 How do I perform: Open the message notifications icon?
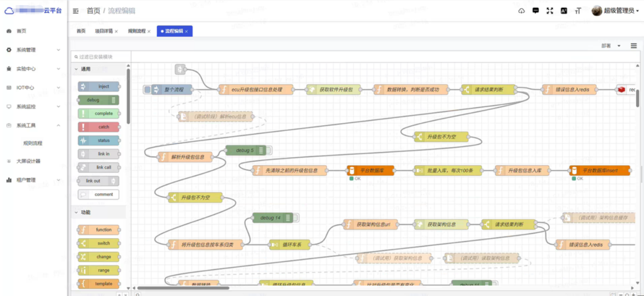(x=535, y=11)
